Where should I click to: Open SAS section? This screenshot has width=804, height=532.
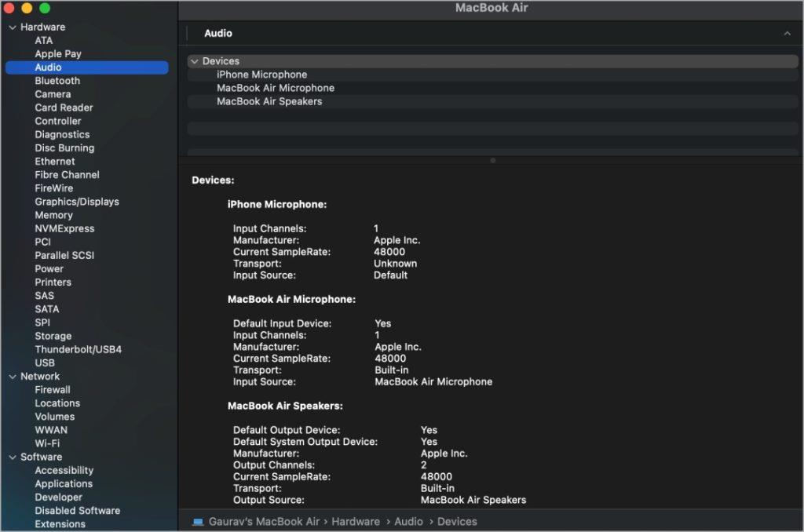click(x=44, y=296)
